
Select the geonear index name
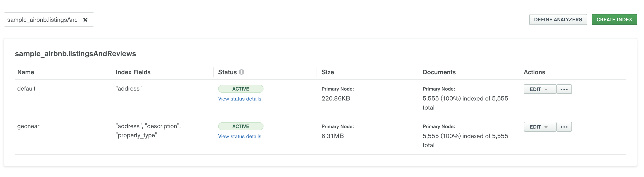(28, 126)
